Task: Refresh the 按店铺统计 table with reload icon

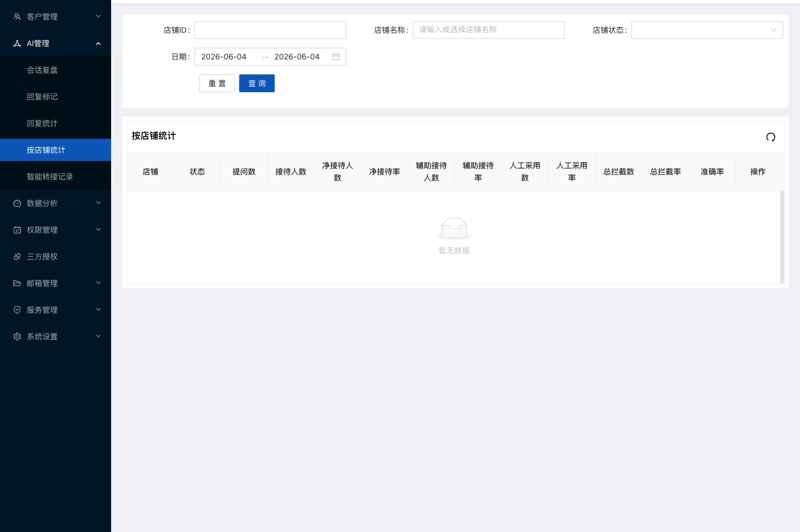Action: pos(771,137)
